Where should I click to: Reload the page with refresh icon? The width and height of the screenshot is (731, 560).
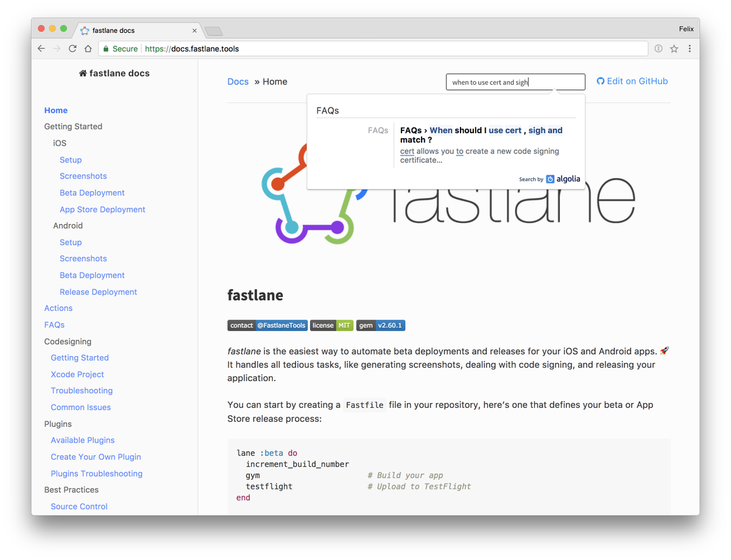72,49
